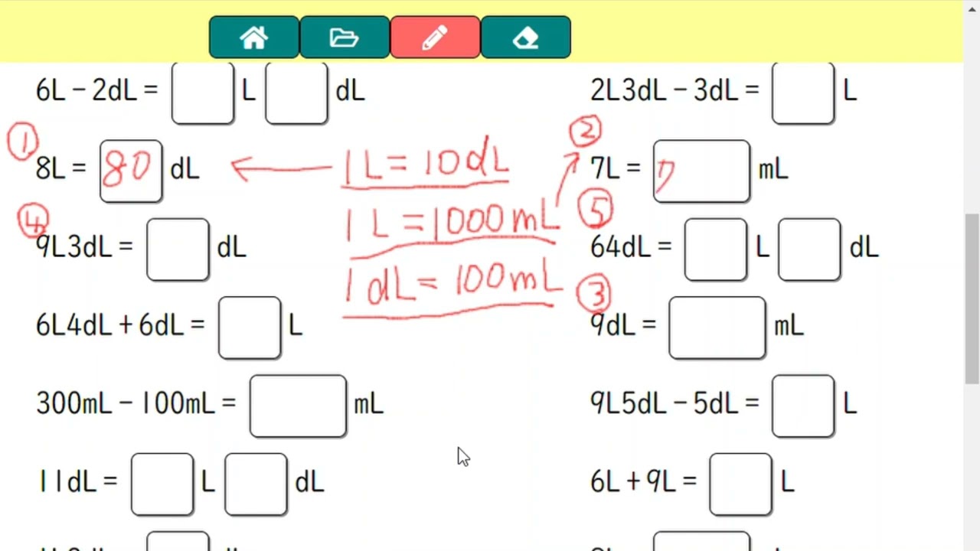
Task: Click the answer box for 300mL − 100mL
Action: coord(298,406)
